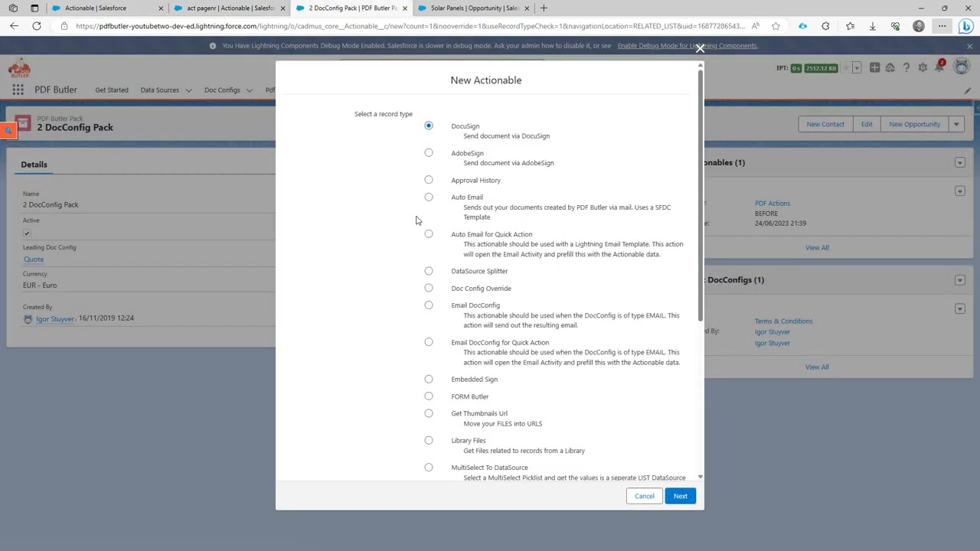Open the favorites list dropdown arrow
Image resolution: width=980 pixels, height=551 pixels.
pos(856,68)
